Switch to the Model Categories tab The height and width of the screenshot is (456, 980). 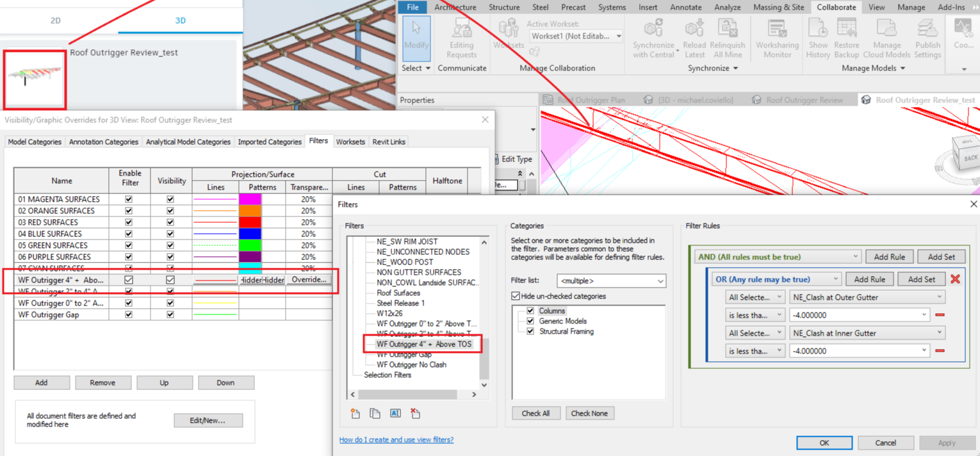35,142
